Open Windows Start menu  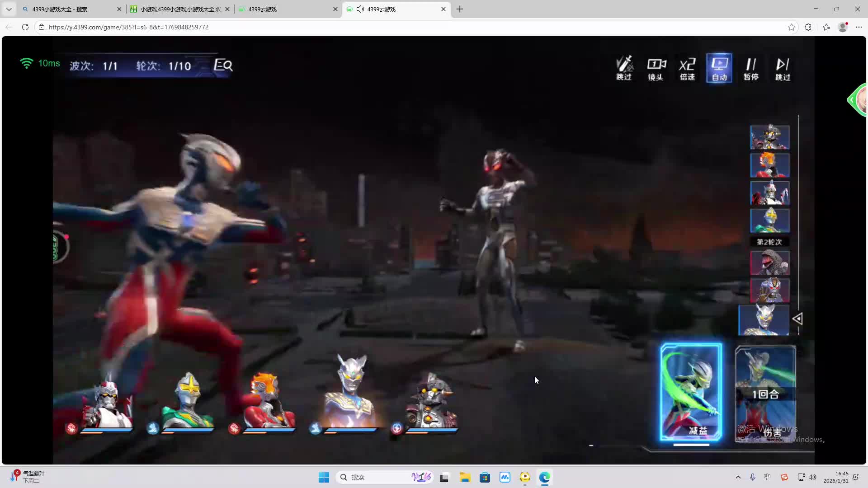[x=324, y=477]
